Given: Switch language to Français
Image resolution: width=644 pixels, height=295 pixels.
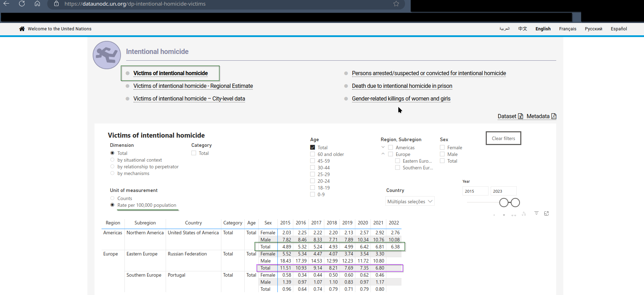Looking at the screenshot, I should [x=568, y=29].
